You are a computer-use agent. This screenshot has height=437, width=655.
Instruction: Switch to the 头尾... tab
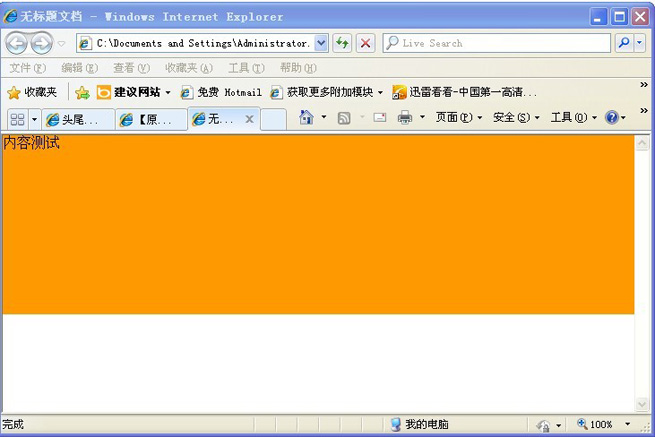pos(78,119)
